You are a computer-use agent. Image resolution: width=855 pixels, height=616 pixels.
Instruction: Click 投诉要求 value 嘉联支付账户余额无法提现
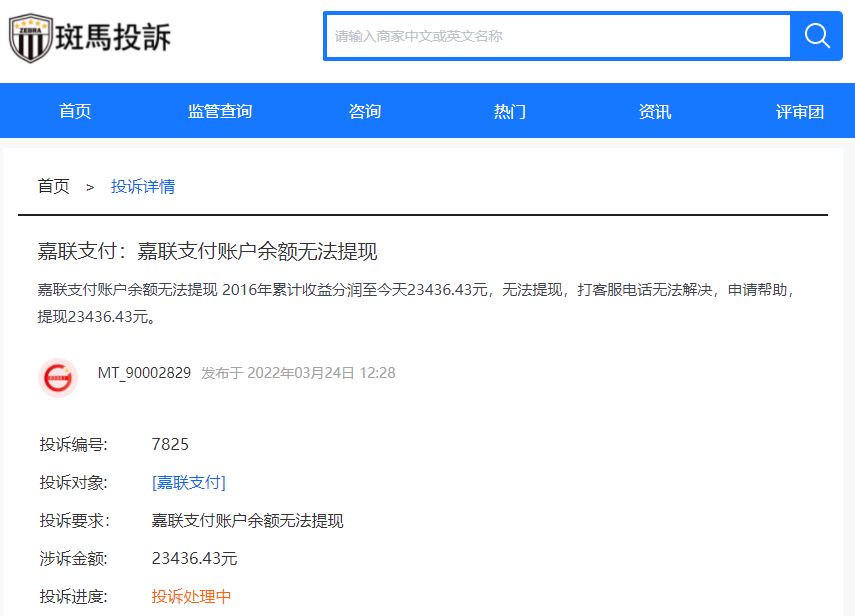point(248,521)
